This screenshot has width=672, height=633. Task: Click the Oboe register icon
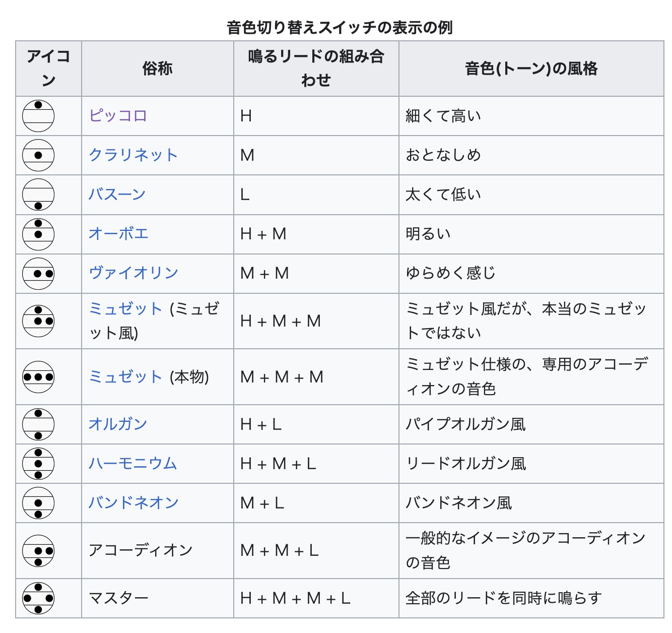[38, 234]
